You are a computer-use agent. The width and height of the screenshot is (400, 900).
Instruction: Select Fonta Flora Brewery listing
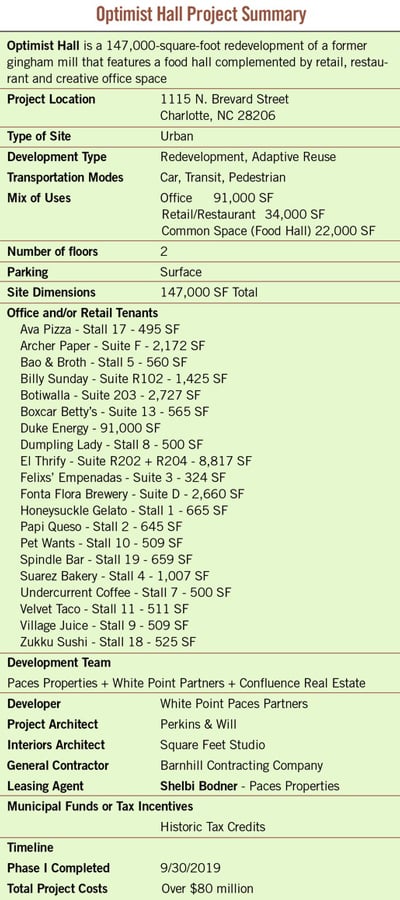132,494
